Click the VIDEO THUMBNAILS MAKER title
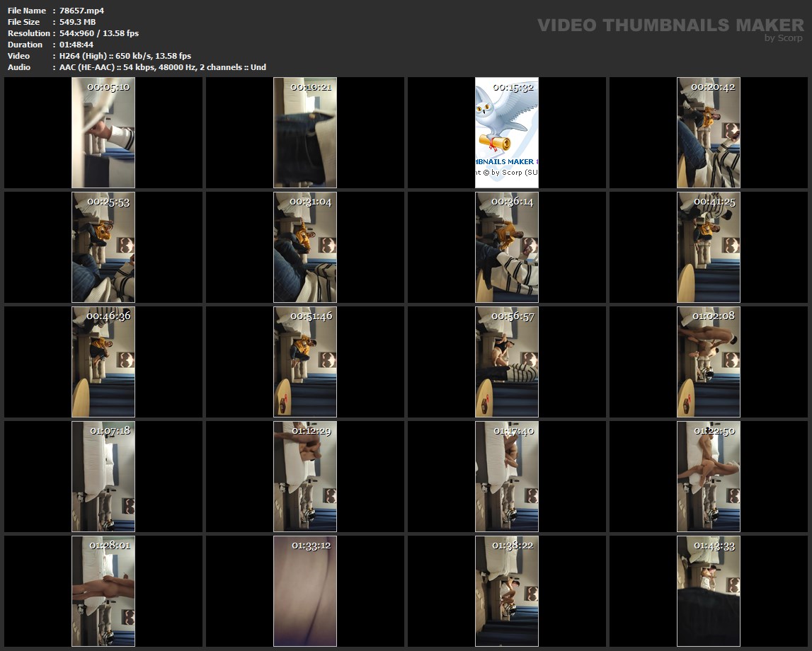This screenshot has height=651, width=812. 670,25
